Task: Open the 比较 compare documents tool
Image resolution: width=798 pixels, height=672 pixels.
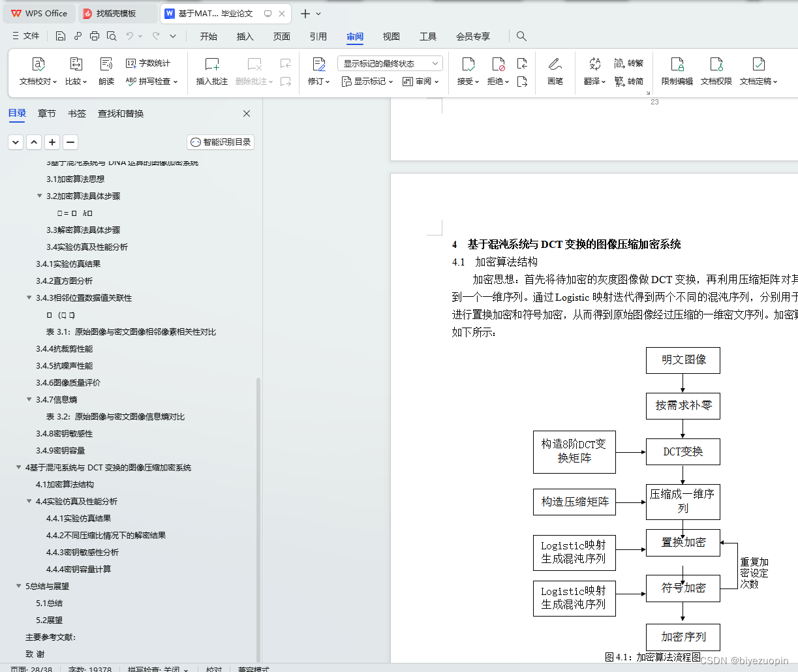Action: (76, 72)
